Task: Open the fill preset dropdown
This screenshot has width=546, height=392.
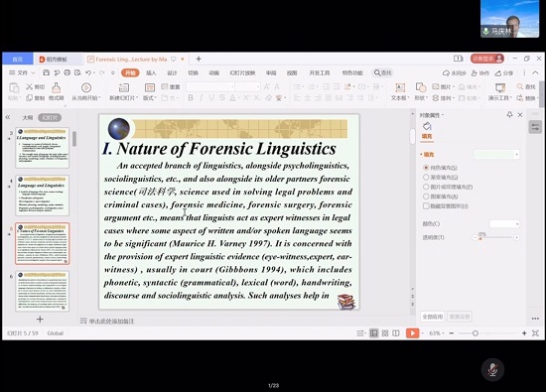Action: pyautogui.click(x=496, y=154)
